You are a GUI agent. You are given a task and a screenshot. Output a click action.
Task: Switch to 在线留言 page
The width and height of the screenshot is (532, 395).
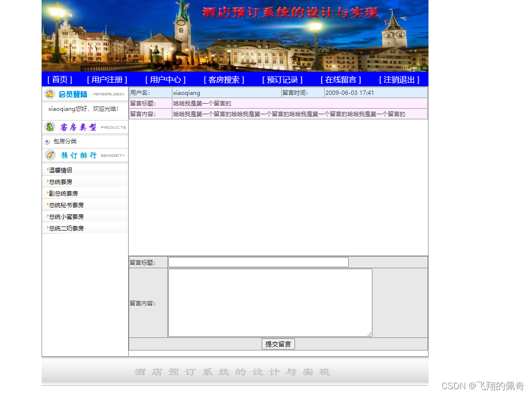[x=340, y=80]
